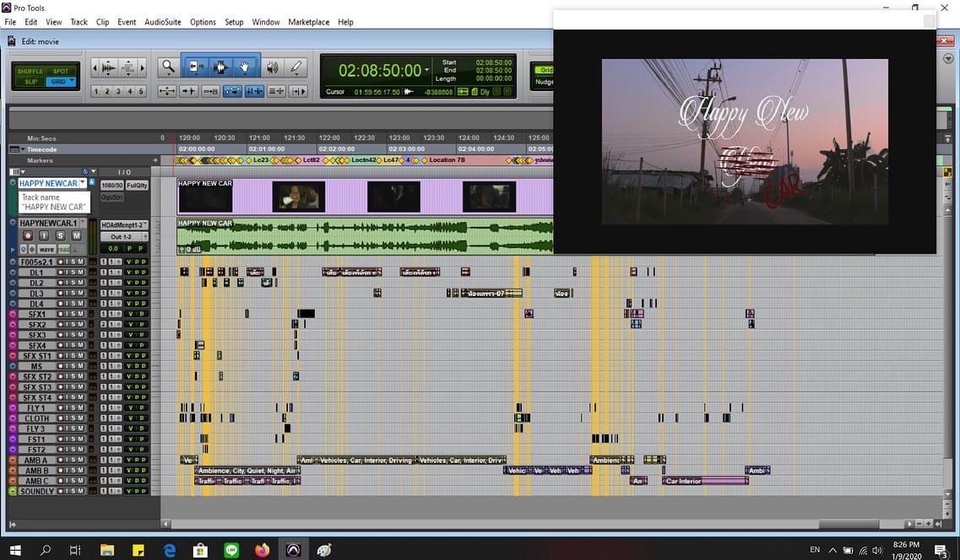Open Firefox from Windows taskbar
Image resolution: width=960 pixels, height=560 pixels.
point(263,550)
